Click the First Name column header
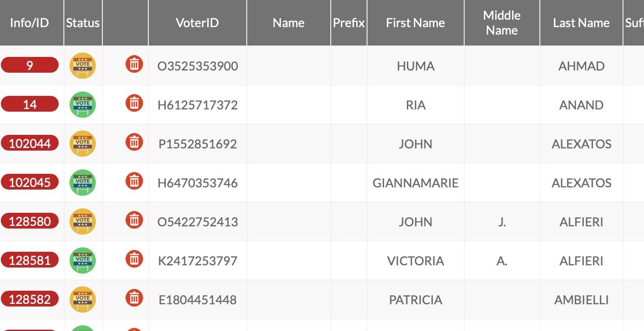 click(x=416, y=23)
